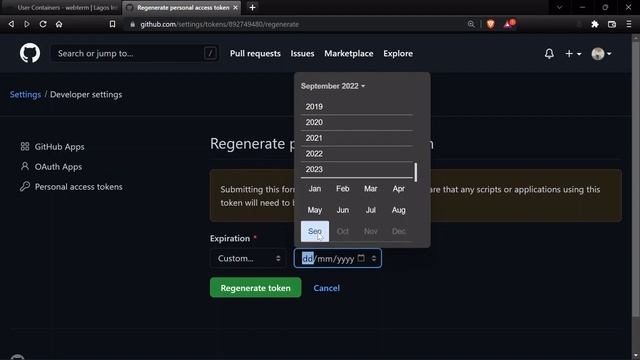The width and height of the screenshot is (640, 360).
Task: Close the Regenerate personal access token tab
Action: [x=236, y=7]
